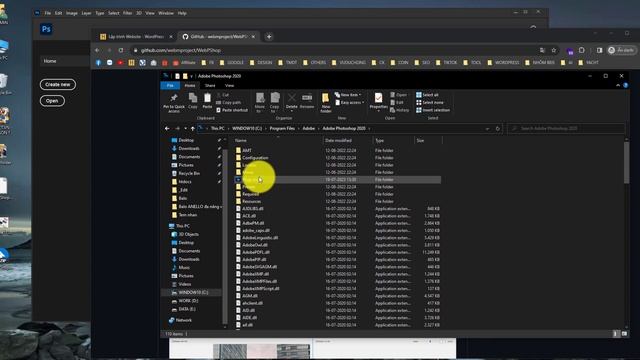Click Adobe in the address breadcrumb

(x=309, y=129)
